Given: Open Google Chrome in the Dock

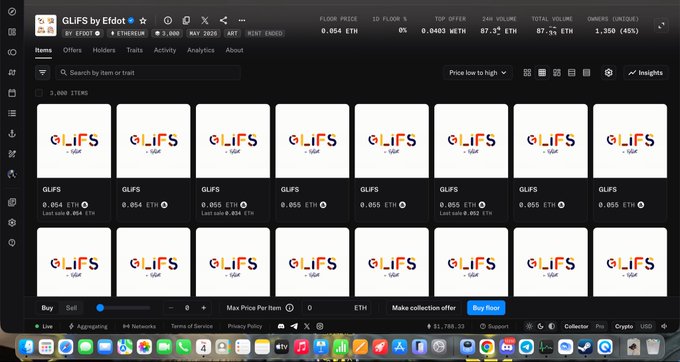Looking at the screenshot, I should [x=487, y=347].
